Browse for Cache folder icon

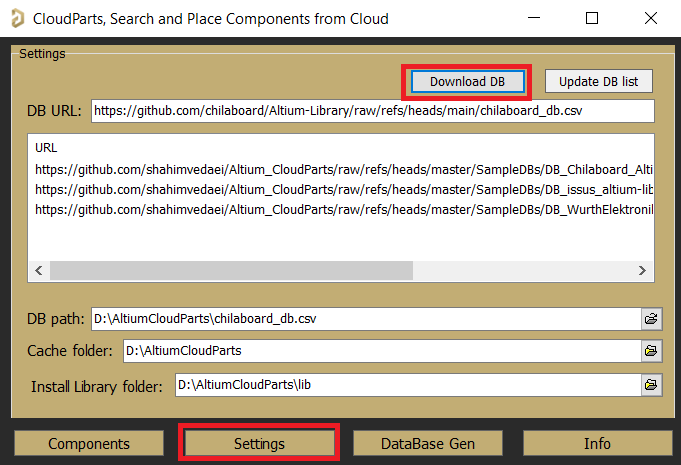click(651, 351)
